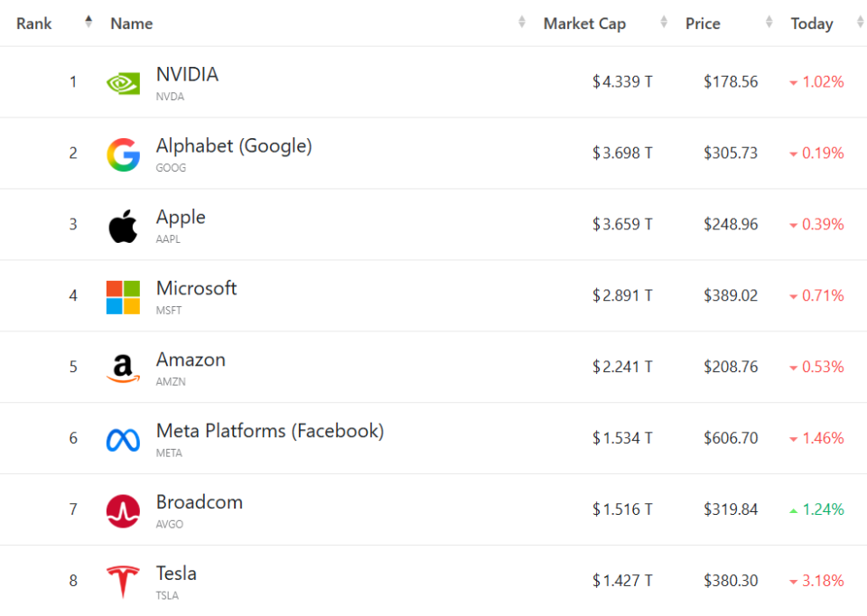Click the Apple logo icon

[123, 226]
